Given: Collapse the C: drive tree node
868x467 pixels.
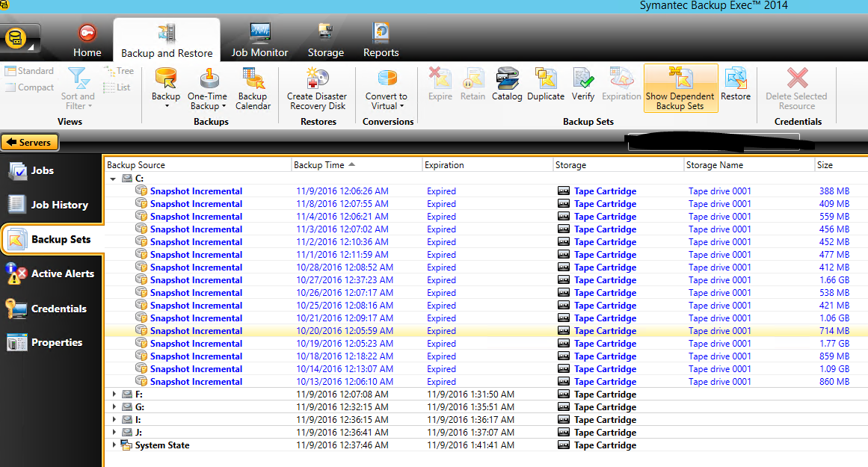Looking at the screenshot, I should pos(114,179).
